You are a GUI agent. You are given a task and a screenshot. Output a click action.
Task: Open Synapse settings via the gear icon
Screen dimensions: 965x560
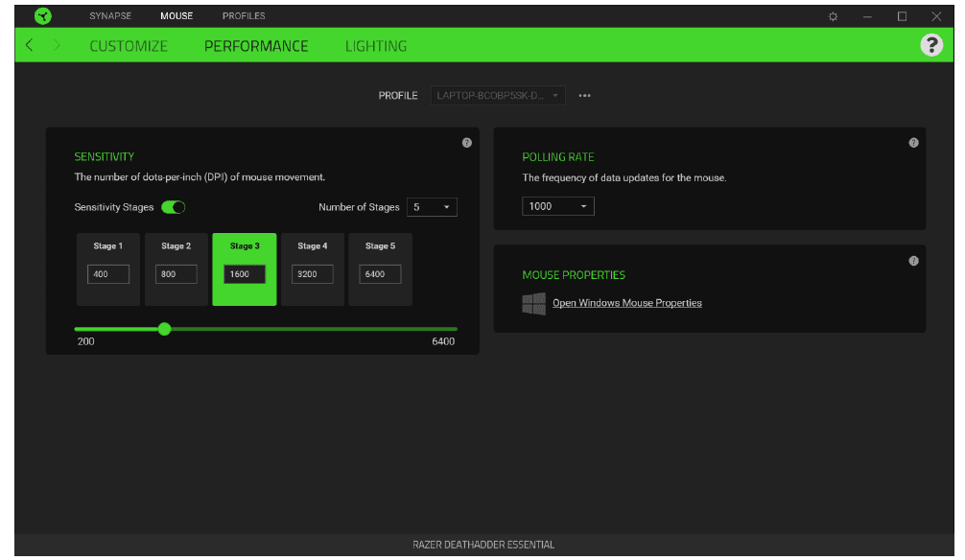pos(833,15)
